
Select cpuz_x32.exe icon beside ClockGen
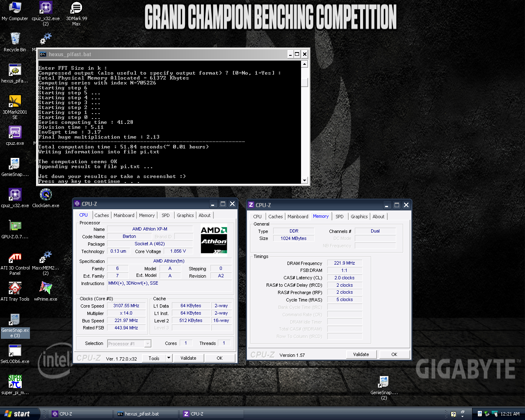pos(15,198)
